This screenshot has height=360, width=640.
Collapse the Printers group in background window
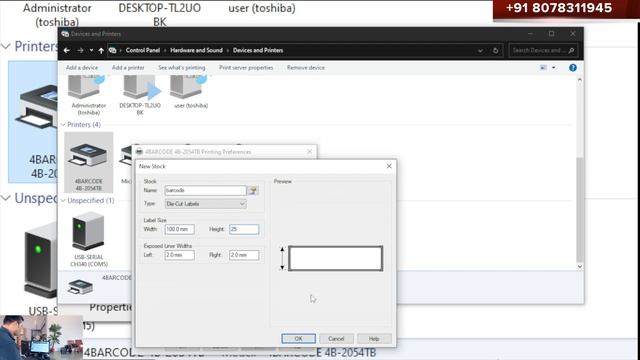(5, 47)
